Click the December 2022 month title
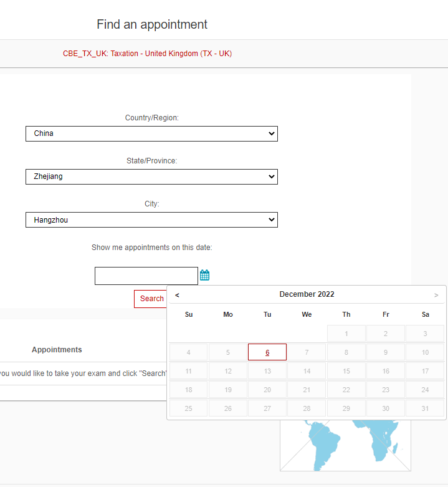The image size is (448, 487). 307,294
